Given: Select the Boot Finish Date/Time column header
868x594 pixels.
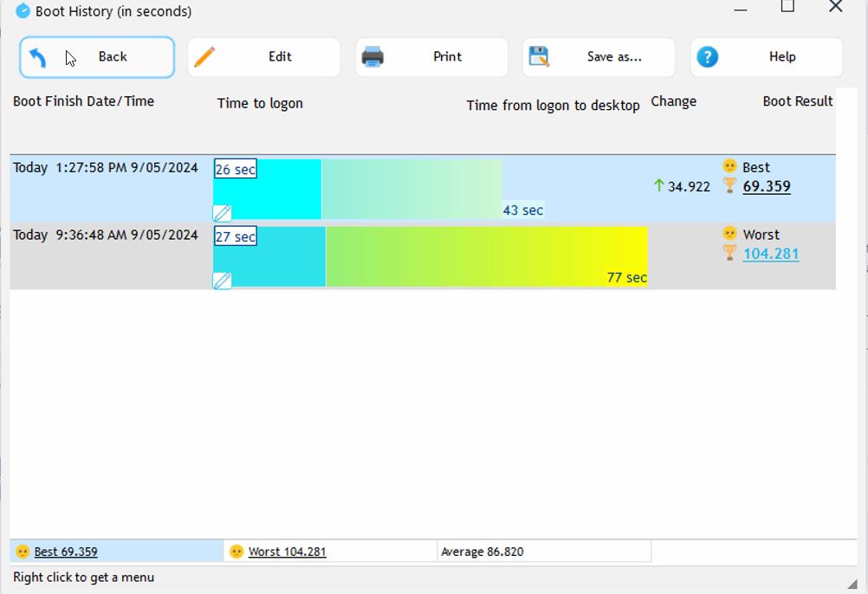Looking at the screenshot, I should [83, 101].
